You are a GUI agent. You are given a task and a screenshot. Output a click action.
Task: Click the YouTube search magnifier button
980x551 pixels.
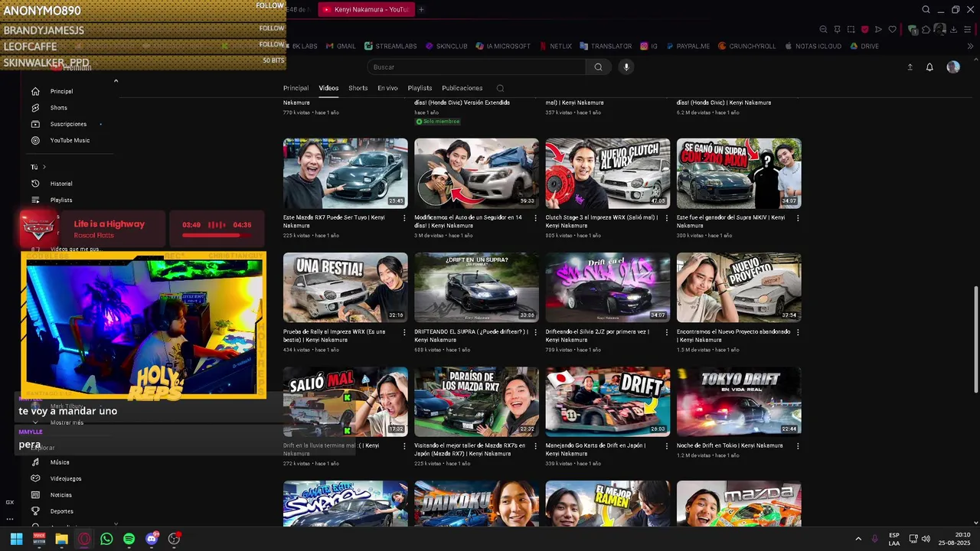[x=598, y=67]
